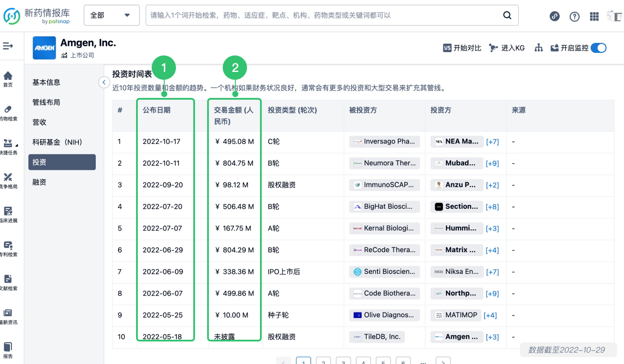This screenshot has width=624, height=364.
Task: Expand the sidebar with hamburger arrow icon
Action: click(x=8, y=45)
